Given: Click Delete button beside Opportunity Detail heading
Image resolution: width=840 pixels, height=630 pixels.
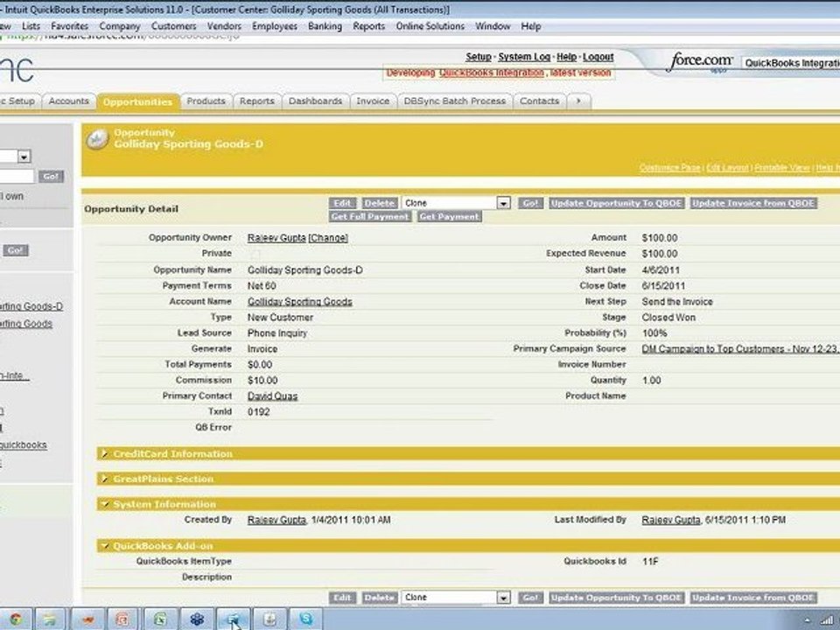Looking at the screenshot, I should (379, 203).
